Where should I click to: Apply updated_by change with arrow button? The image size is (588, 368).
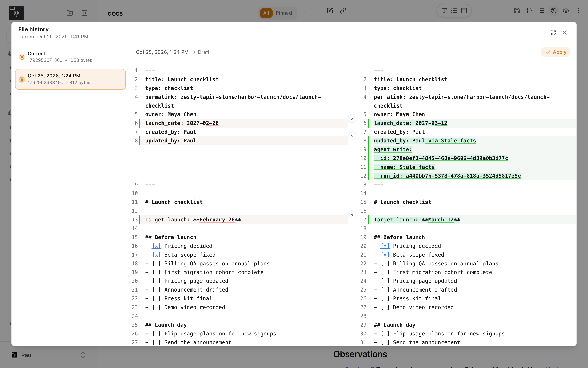[352, 136]
